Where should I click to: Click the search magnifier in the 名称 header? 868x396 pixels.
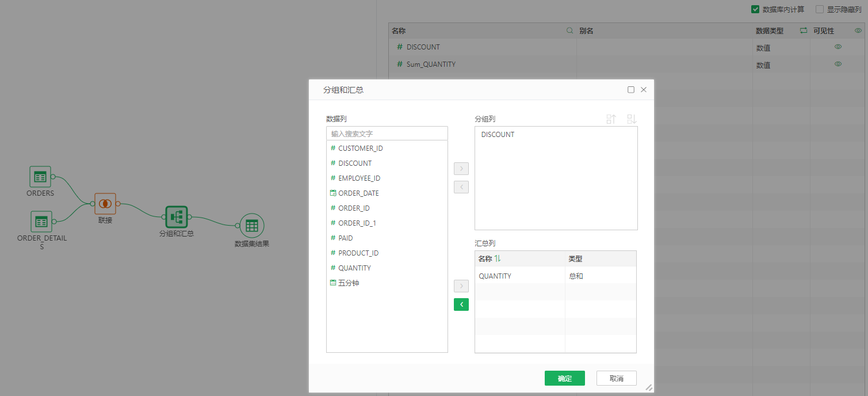[569, 30]
